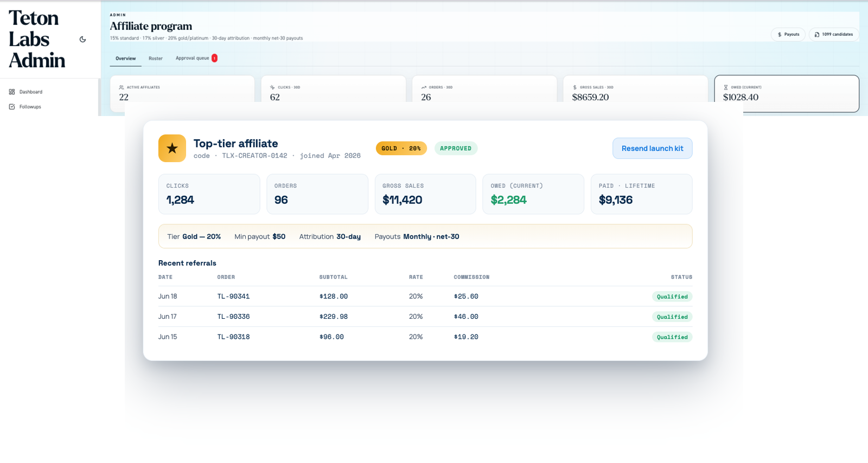Click the Min payout $50 text
The width and height of the screenshot is (868, 463).
coord(260,237)
